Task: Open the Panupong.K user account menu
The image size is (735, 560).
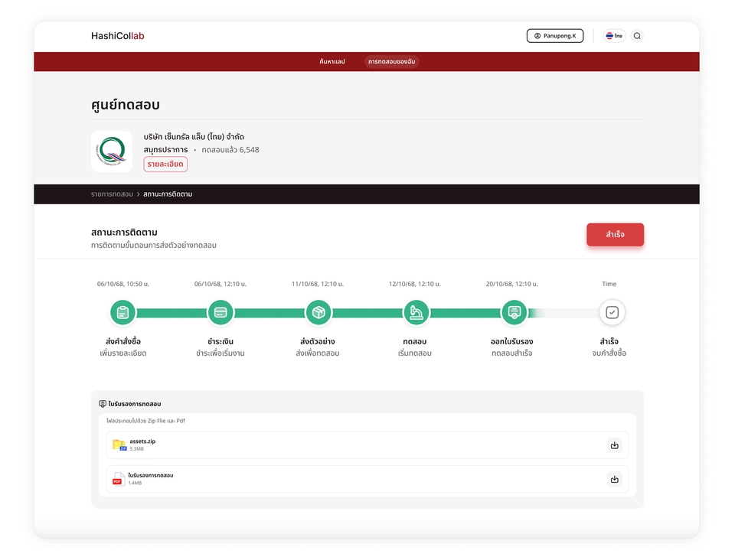Action: (x=555, y=36)
